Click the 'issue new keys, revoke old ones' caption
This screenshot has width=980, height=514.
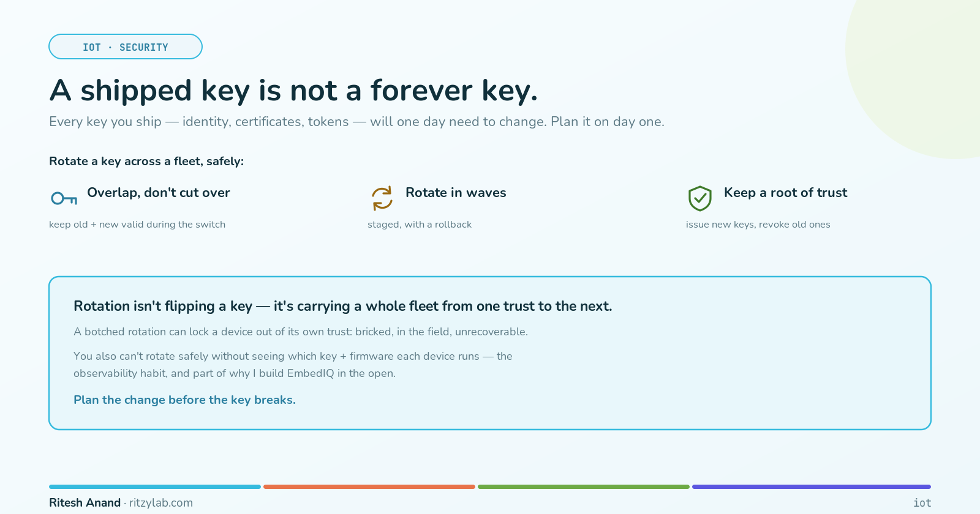[758, 225]
